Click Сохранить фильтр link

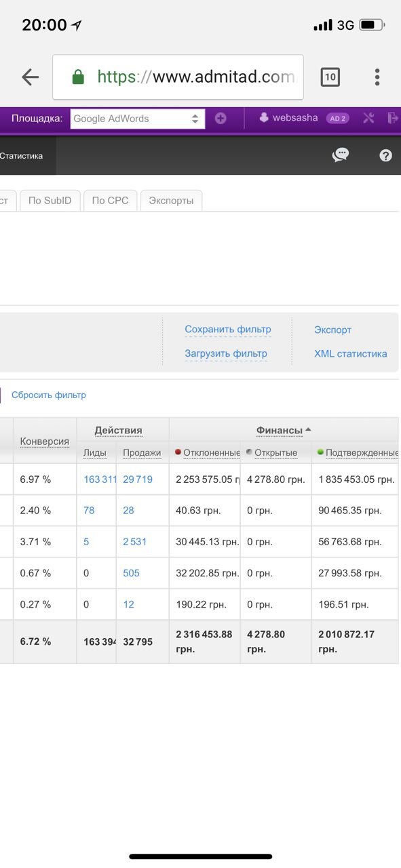227,330
